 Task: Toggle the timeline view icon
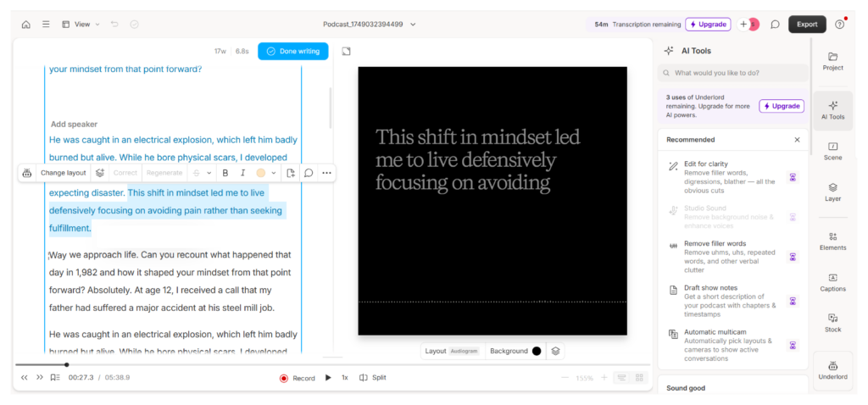[621, 377]
